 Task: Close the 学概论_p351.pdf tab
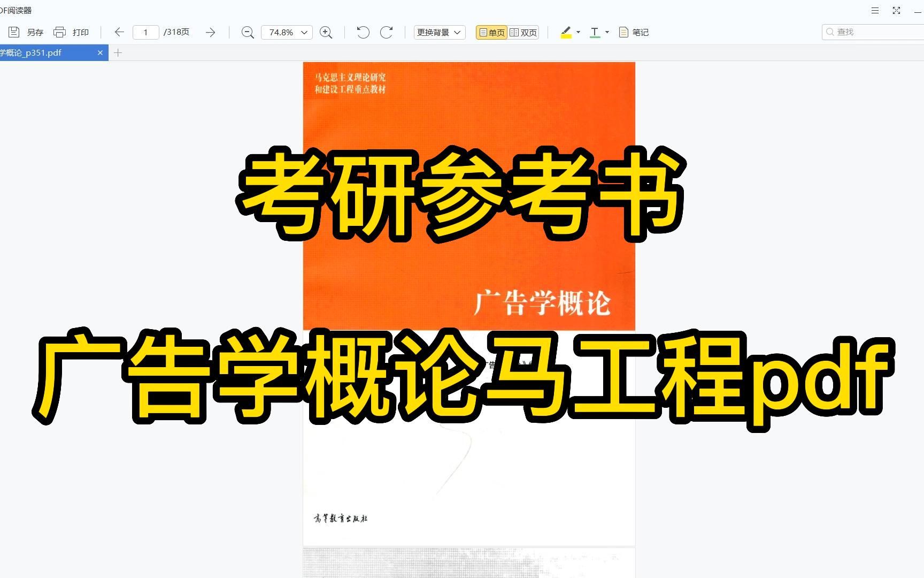[100, 52]
